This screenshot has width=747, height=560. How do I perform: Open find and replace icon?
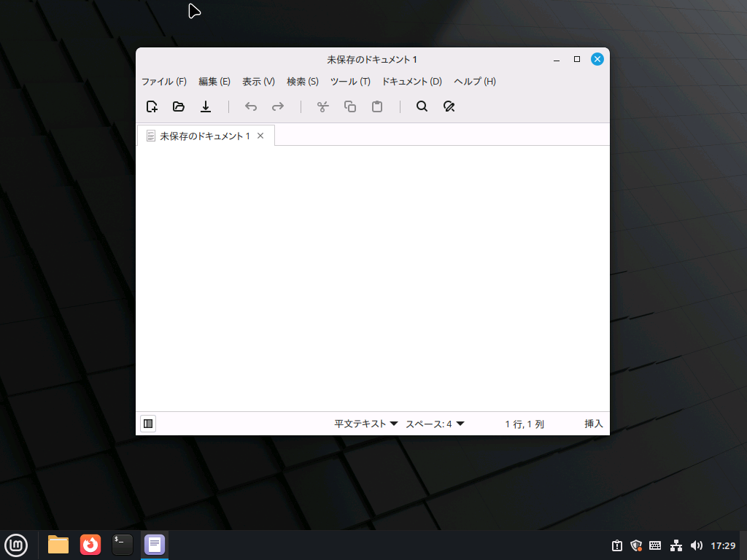(449, 106)
